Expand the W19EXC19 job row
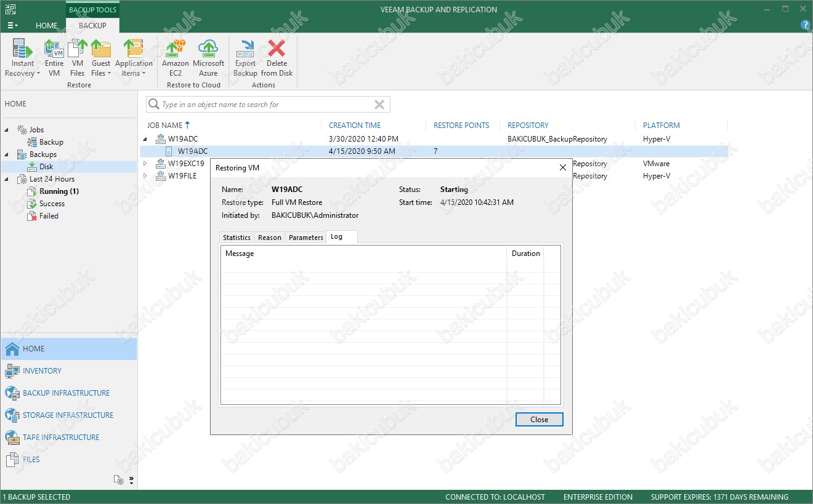 [x=146, y=164]
